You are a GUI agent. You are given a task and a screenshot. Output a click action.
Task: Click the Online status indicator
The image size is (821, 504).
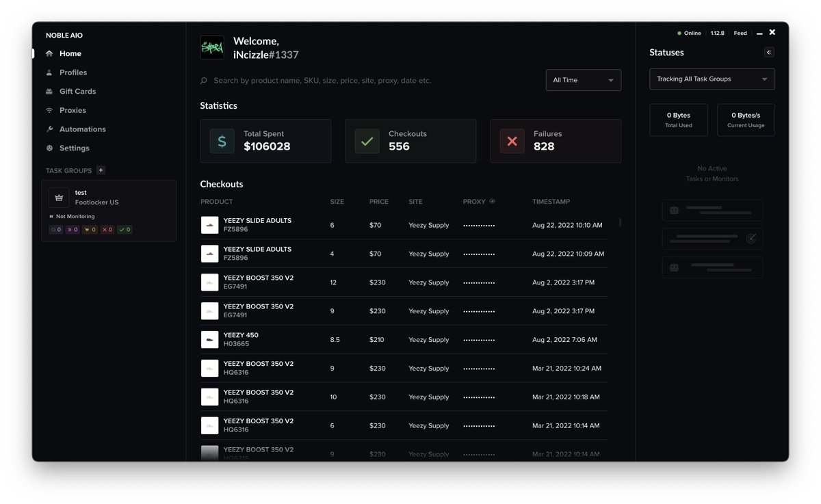coord(689,33)
